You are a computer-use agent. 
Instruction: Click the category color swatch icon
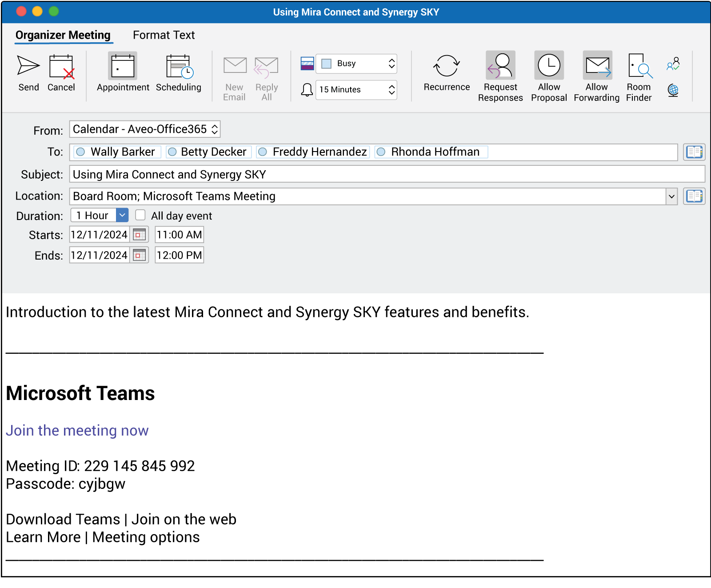click(x=307, y=64)
